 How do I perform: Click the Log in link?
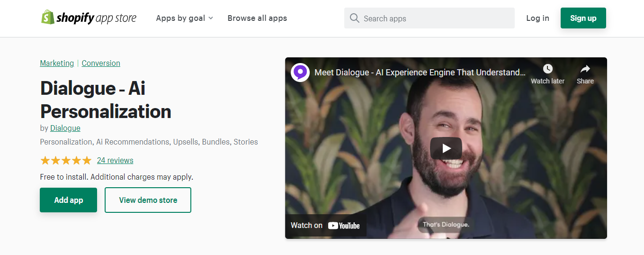click(x=537, y=18)
